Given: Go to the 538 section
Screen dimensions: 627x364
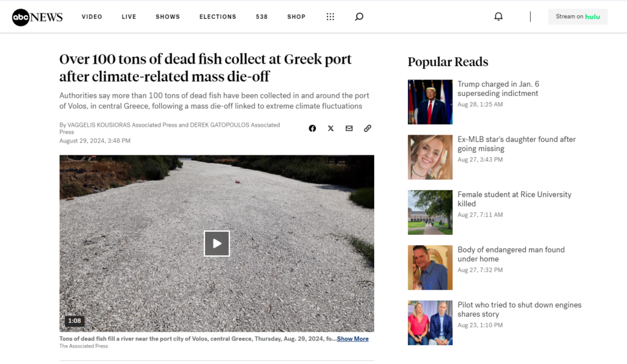Looking at the screenshot, I should (x=261, y=17).
